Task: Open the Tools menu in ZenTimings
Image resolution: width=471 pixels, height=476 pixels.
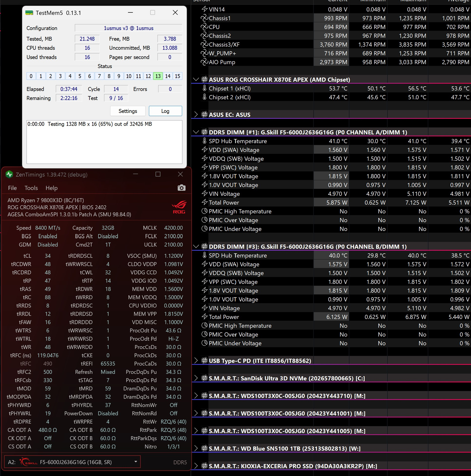Action: coord(31,188)
